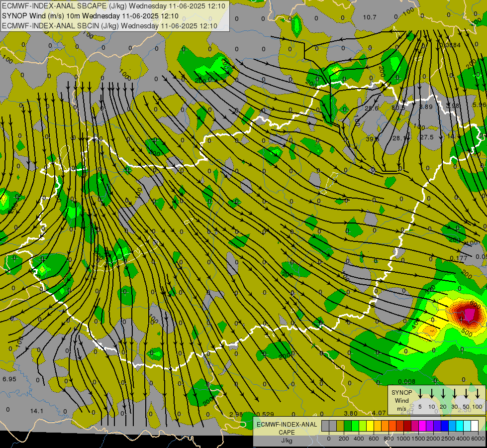
Task: Click the 39.5 CIN value on the map
Action: coord(373,139)
